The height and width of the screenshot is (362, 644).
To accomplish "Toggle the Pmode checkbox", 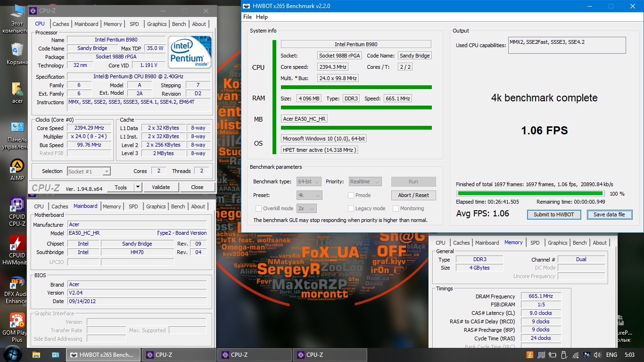I will pos(351,195).
